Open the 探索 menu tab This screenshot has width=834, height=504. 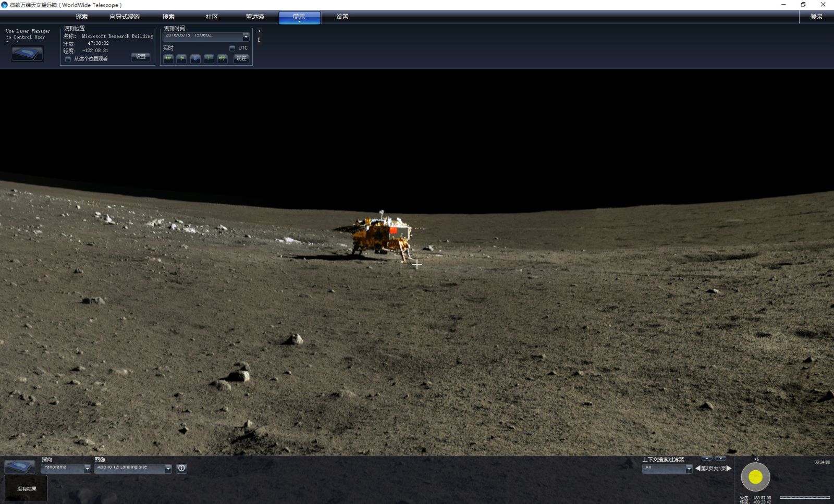click(82, 17)
